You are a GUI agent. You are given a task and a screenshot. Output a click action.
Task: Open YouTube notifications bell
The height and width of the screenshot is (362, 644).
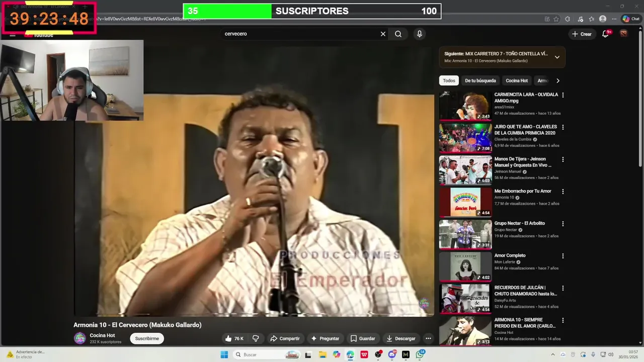point(605,34)
